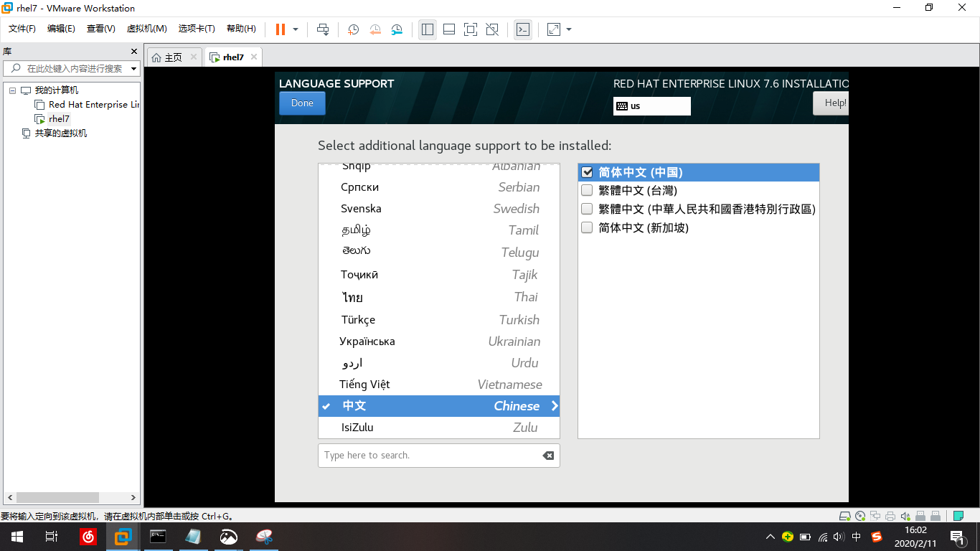The width and height of the screenshot is (980, 551).
Task: Select Tamil in the language list
Action: 439,230
